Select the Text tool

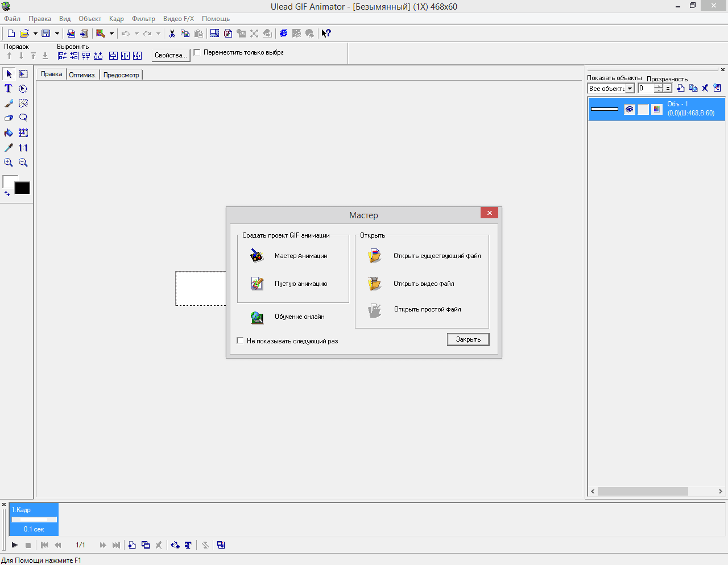tap(9, 89)
